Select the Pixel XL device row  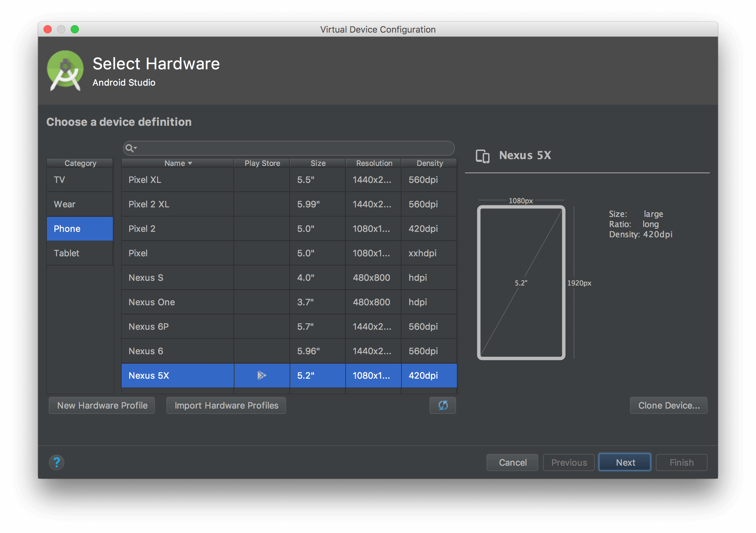click(x=289, y=180)
